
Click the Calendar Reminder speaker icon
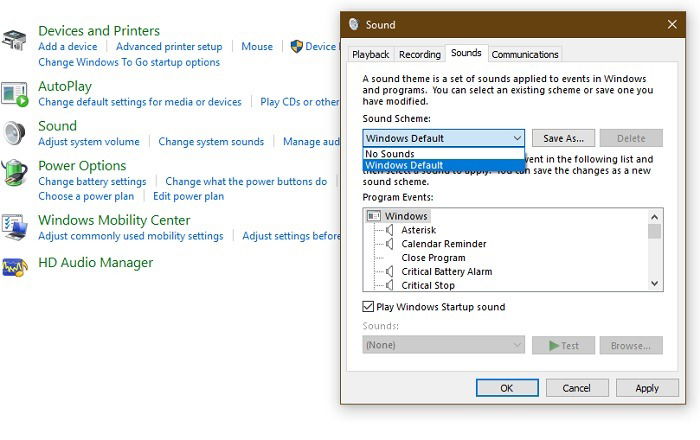pyautogui.click(x=390, y=244)
